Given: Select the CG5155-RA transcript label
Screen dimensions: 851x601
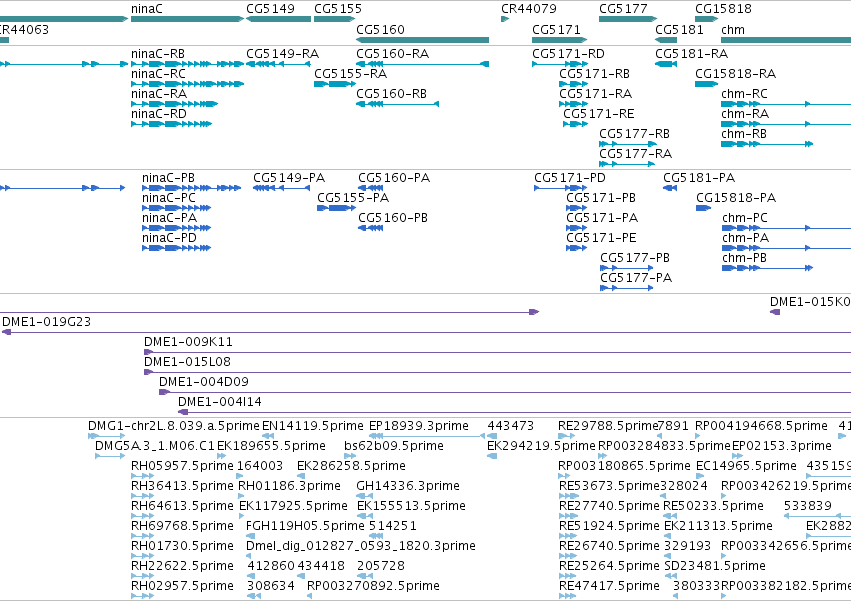Looking at the screenshot, I should pyautogui.click(x=351, y=74).
